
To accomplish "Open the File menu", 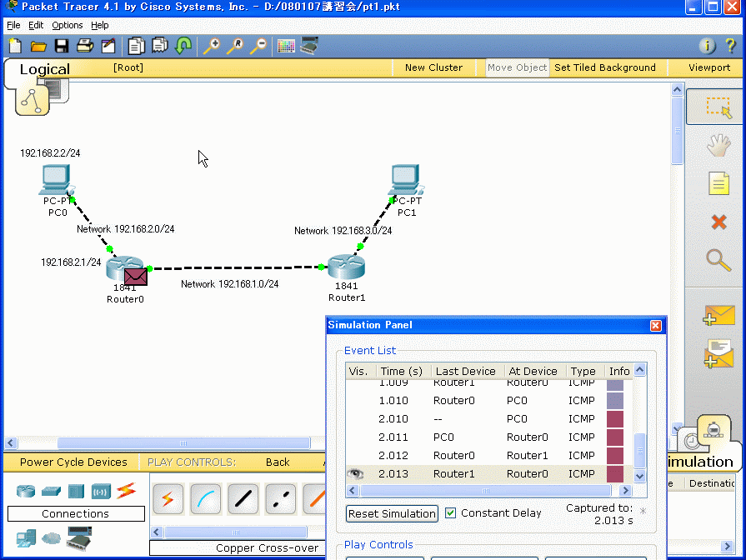I will point(13,25).
